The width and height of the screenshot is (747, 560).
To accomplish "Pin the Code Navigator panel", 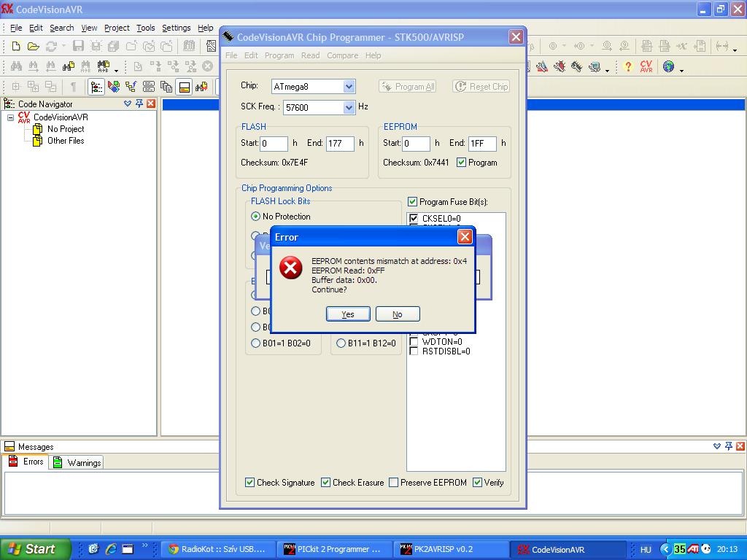I will coord(139,104).
